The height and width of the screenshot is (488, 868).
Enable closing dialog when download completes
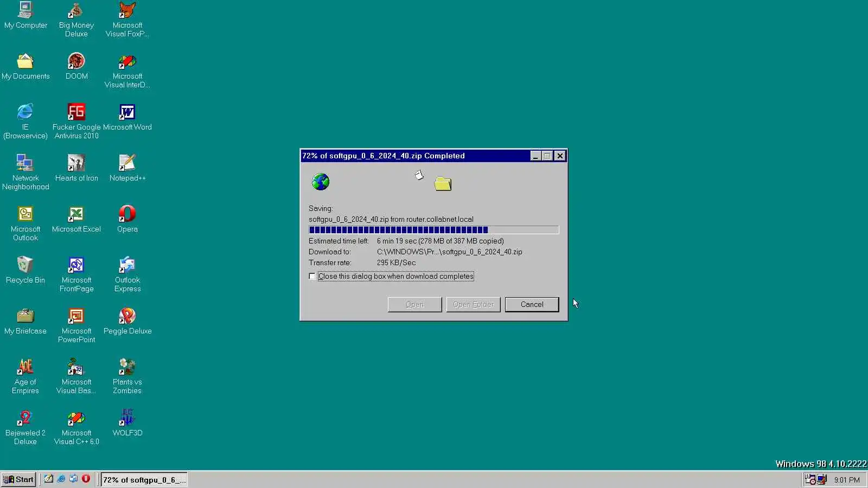[312, 276]
